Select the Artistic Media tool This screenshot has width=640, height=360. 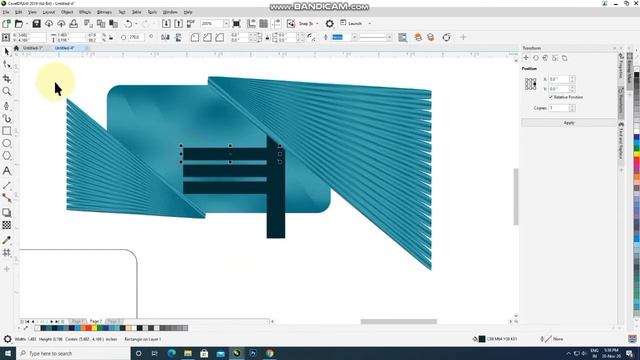(7, 118)
